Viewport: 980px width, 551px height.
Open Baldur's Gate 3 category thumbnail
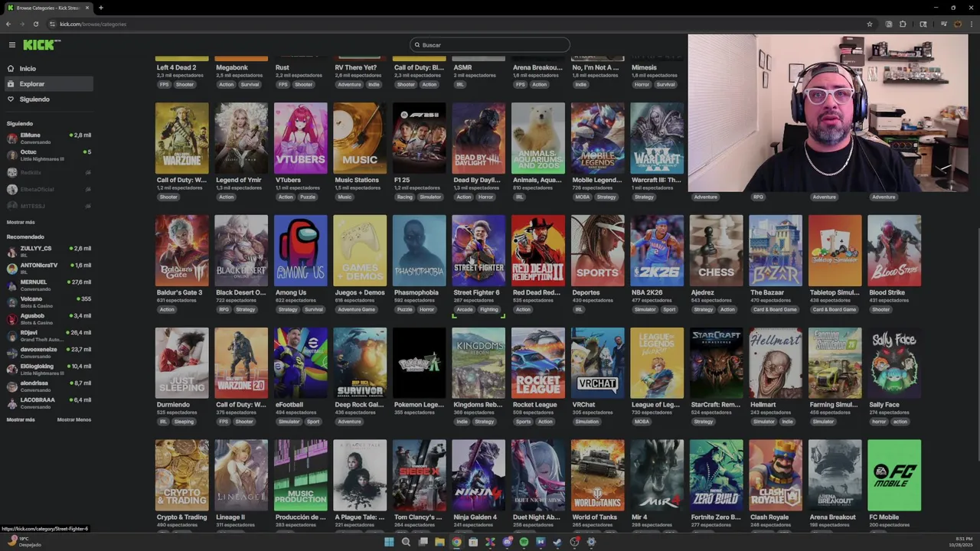click(181, 250)
